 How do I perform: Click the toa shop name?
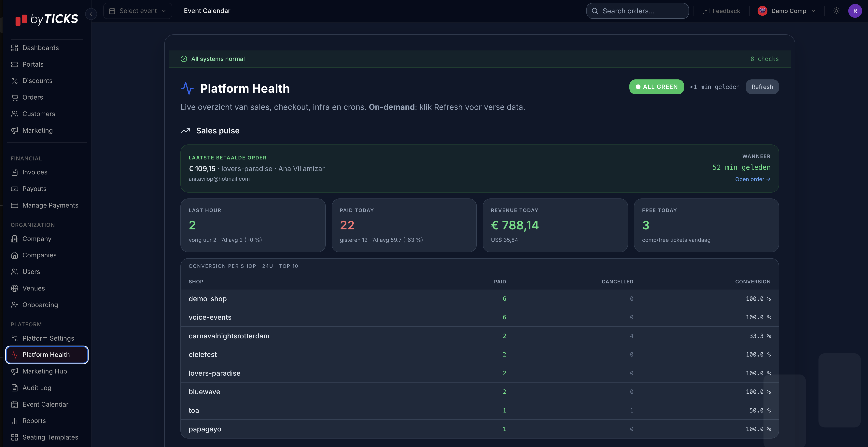click(x=194, y=410)
